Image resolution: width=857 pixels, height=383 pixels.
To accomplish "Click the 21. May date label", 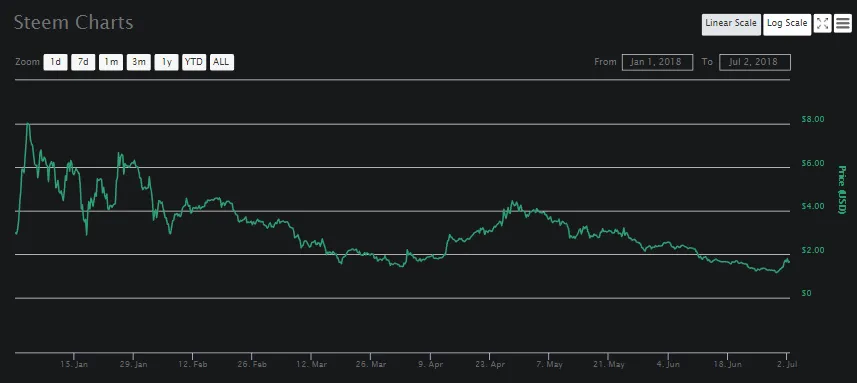I will 609,364.
